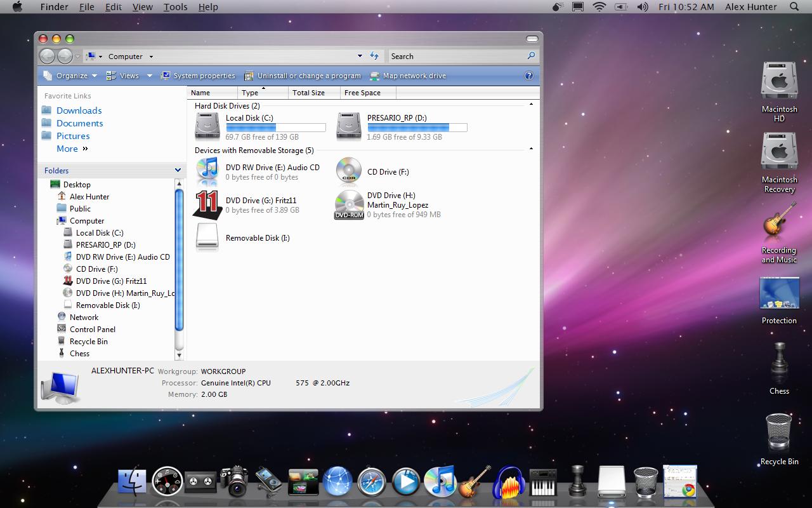Select the Removable Disk (I:) icon
Screen dimensions: 812x508
point(207,237)
